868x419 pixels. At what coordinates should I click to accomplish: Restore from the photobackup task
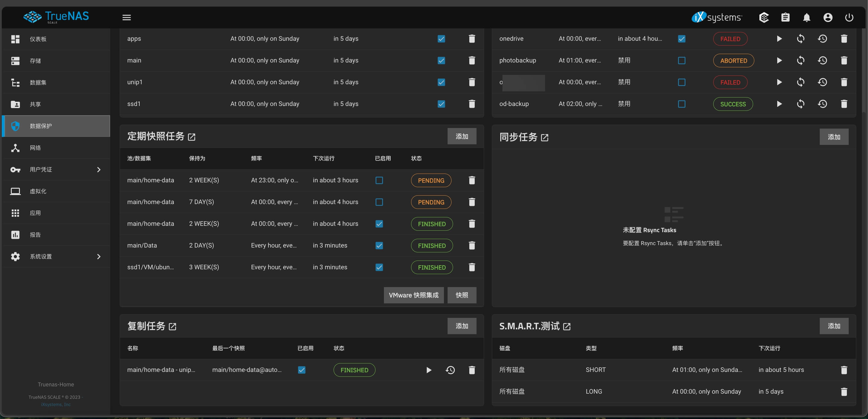click(822, 60)
